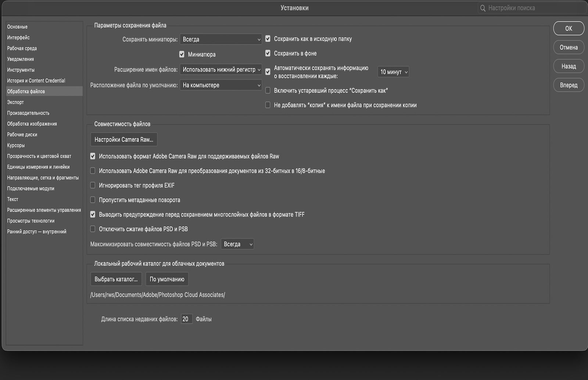
Task: Enable the "Игнорировать тег профиля EXIF" checkbox
Action: click(93, 185)
